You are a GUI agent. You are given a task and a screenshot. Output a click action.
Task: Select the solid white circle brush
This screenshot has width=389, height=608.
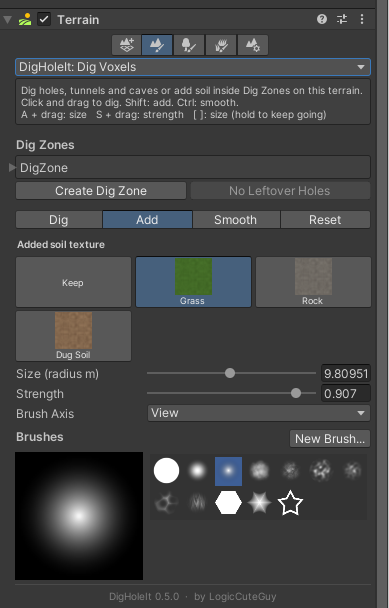point(166,471)
